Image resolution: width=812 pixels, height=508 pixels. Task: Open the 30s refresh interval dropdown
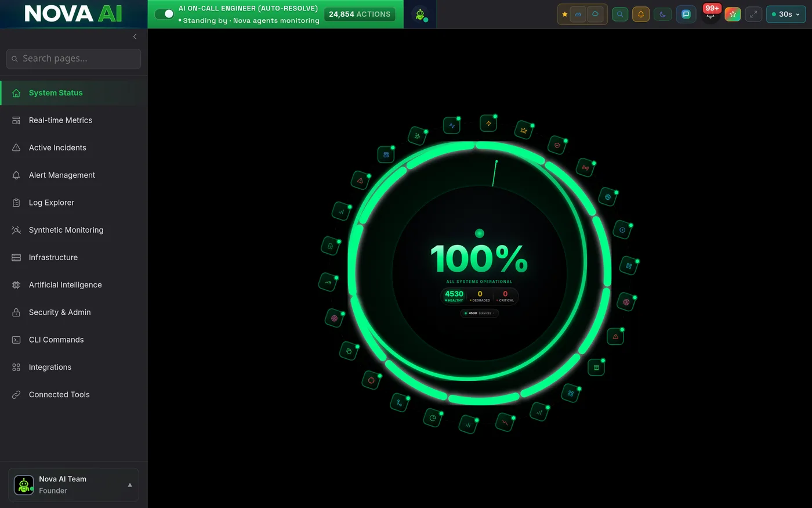(786, 15)
